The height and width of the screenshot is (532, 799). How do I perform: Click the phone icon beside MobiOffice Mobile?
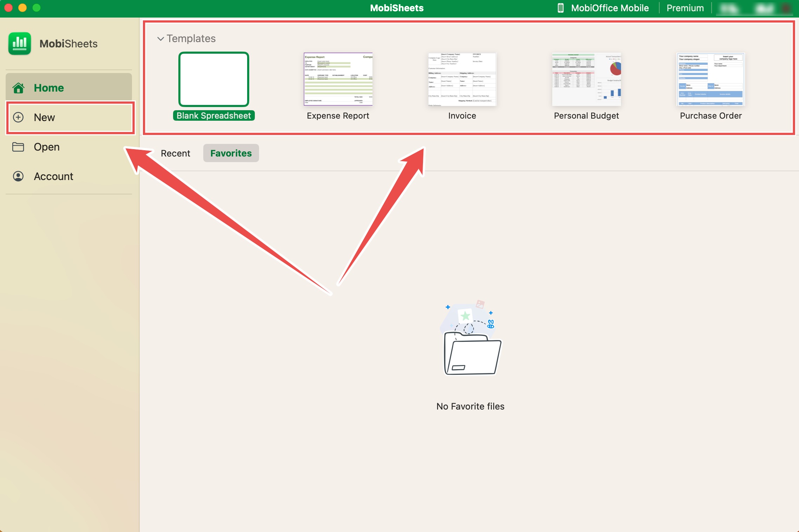[561, 8]
